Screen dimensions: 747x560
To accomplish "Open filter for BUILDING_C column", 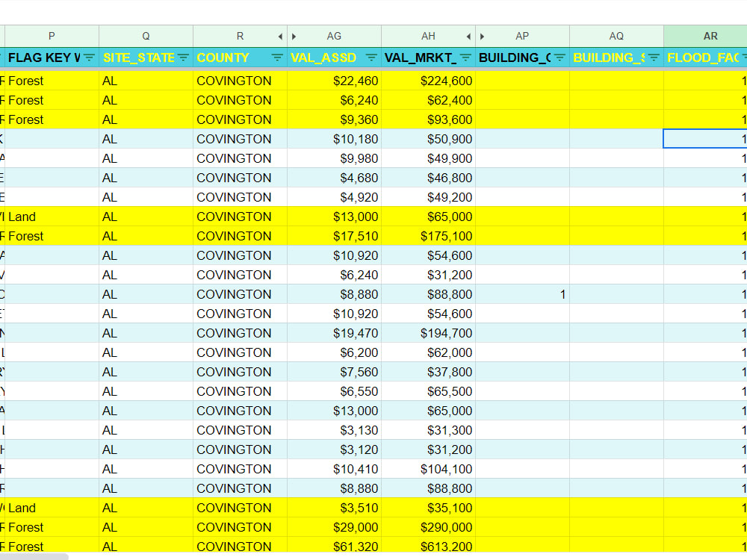I will pos(560,57).
